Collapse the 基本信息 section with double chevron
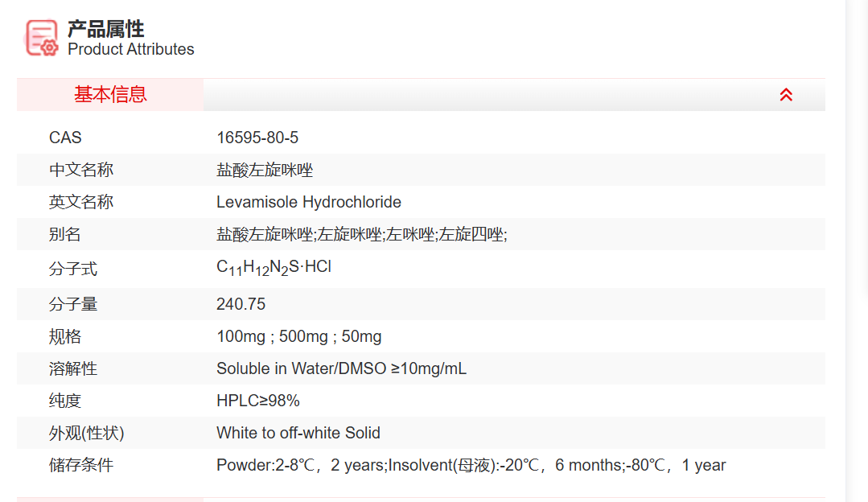868x502 pixels. tap(786, 95)
